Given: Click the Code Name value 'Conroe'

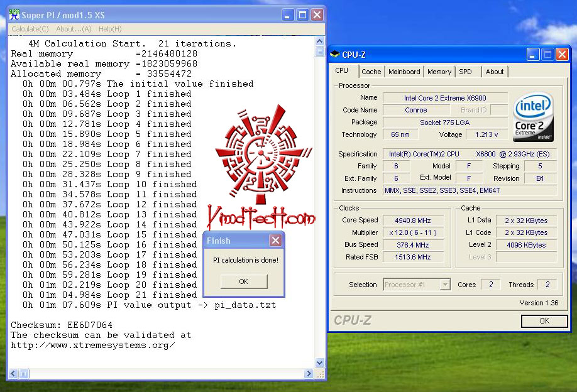Looking at the screenshot, I should coord(416,110).
